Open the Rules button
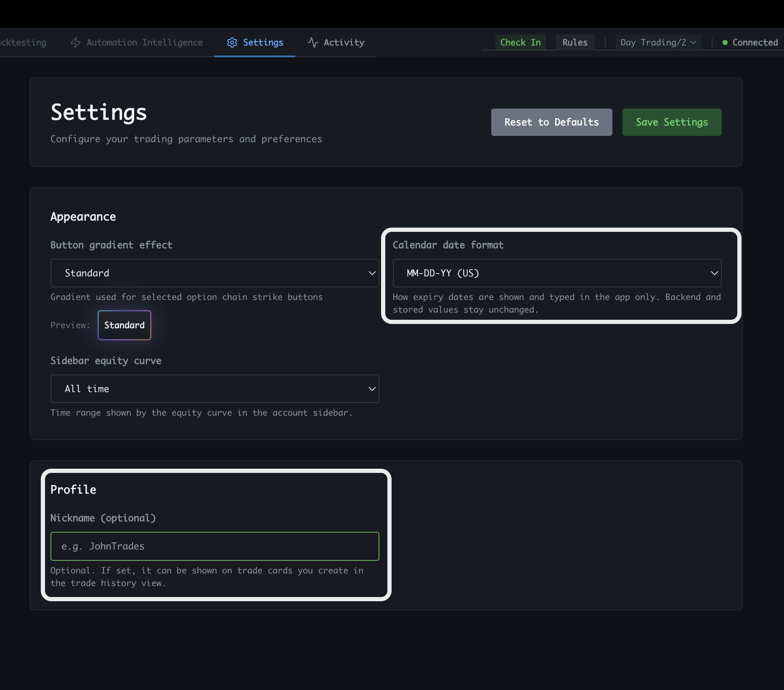The image size is (784, 690). tap(575, 42)
